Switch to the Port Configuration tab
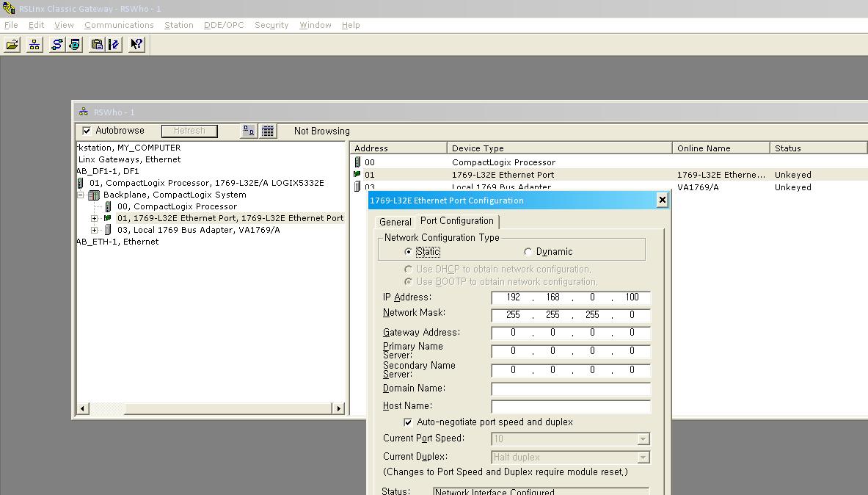868x495 pixels. click(457, 220)
